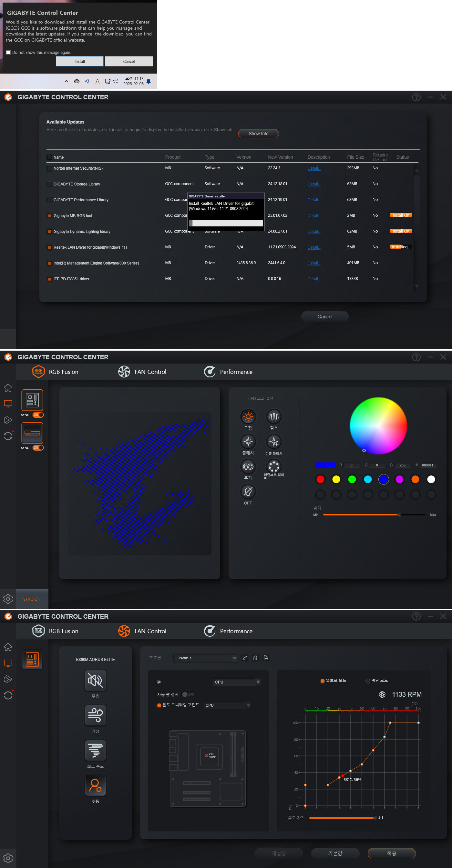This screenshot has width=452, height=868.
Task: Toggle the memory module SYNC switch off
Action: [38, 448]
